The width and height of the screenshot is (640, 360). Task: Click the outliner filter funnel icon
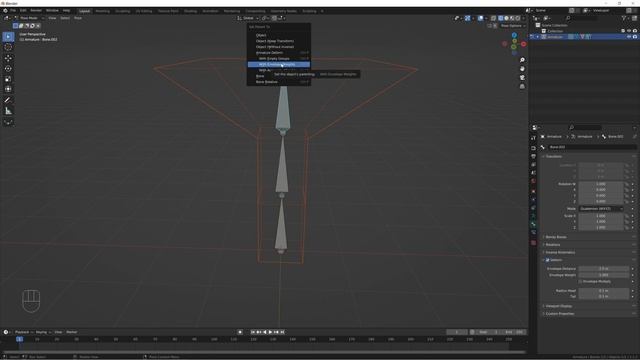[624, 18]
